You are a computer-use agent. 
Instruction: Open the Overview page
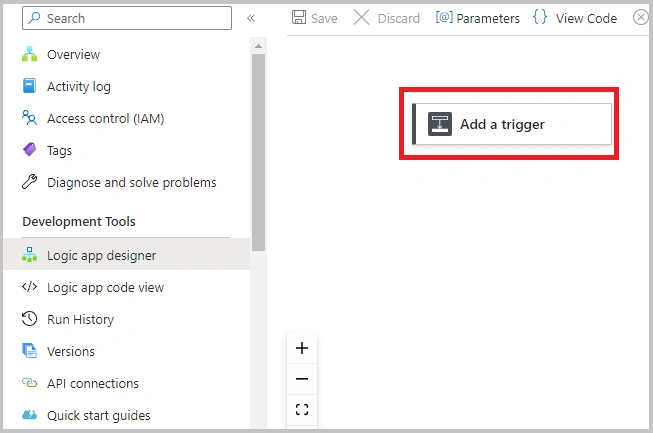click(73, 55)
